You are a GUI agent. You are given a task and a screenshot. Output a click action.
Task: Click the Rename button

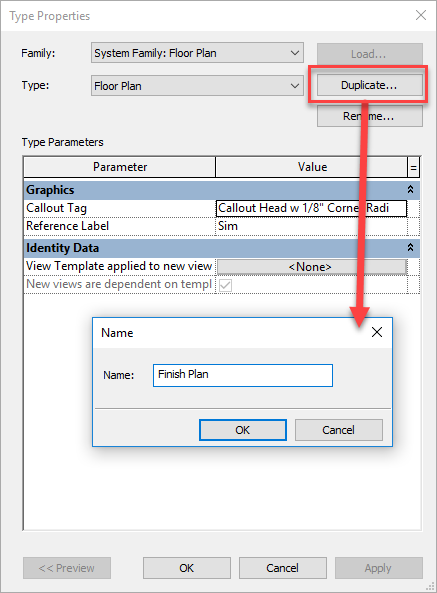pyautogui.click(x=369, y=116)
